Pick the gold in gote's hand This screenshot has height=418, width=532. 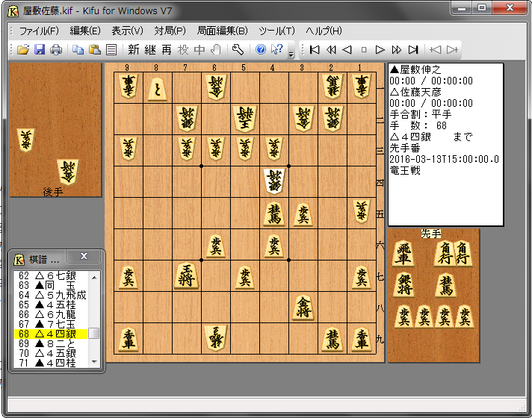[x=68, y=172]
